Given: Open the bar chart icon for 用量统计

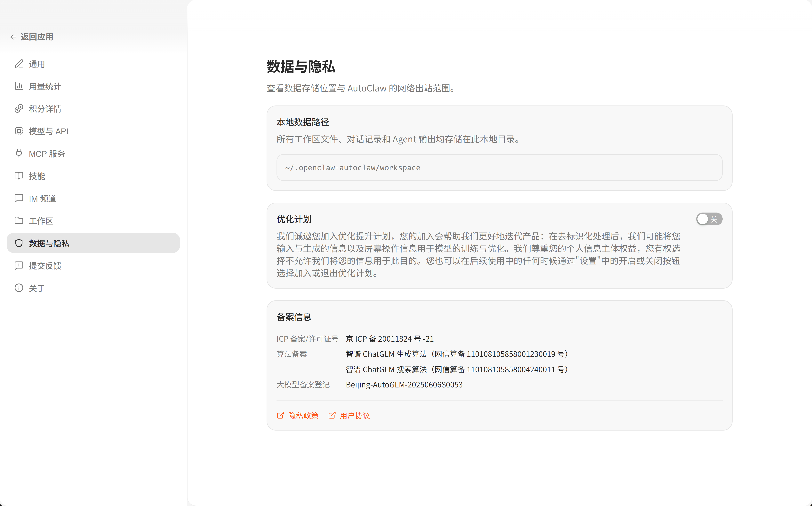Looking at the screenshot, I should click(19, 86).
